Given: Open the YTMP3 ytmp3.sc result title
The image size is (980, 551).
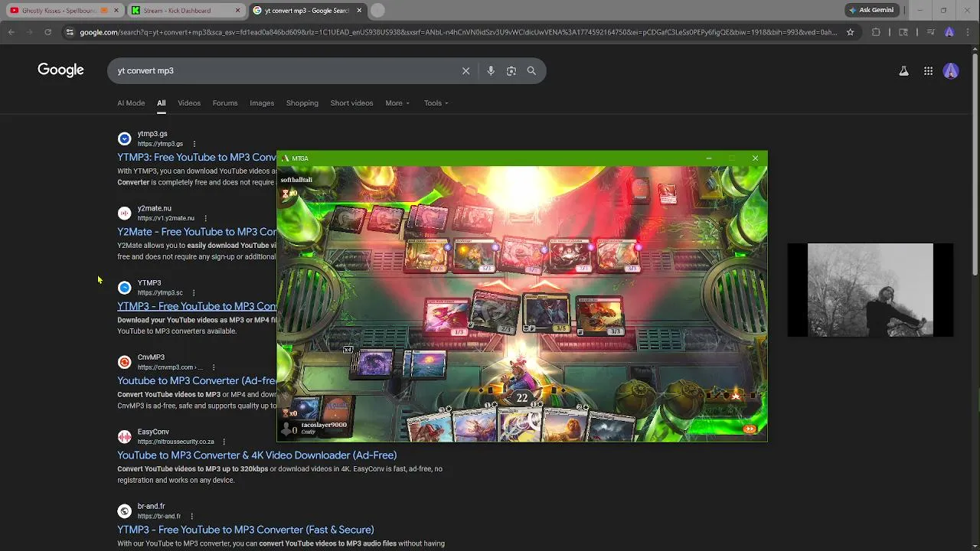Looking at the screenshot, I should pyautogui.click(x=197, y=306).
